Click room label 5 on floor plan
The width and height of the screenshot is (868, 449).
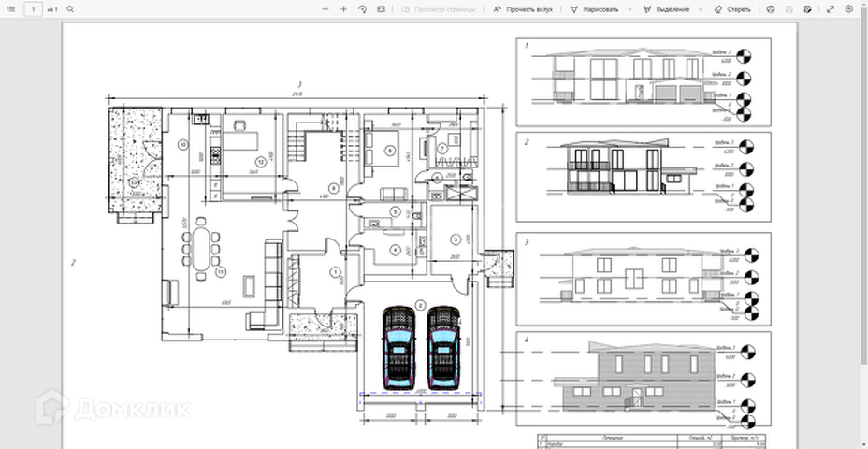coord(395,210)
